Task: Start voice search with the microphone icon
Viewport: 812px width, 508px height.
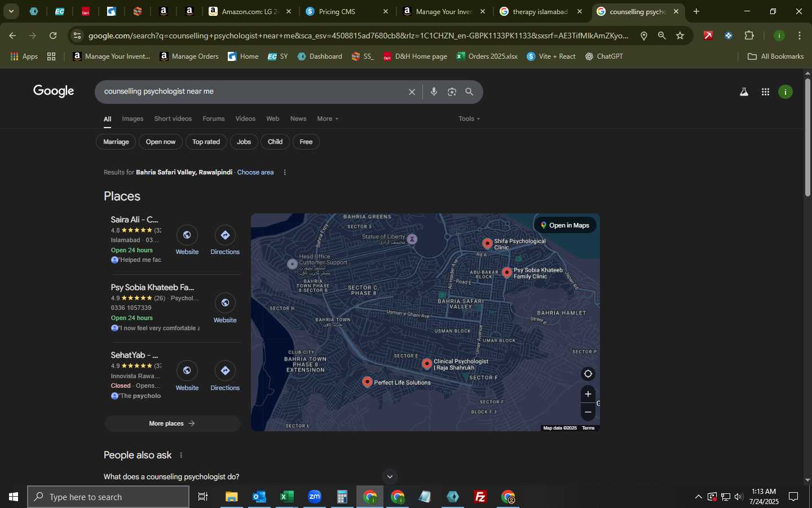Action: pyautogui.click(x=434, y=92)
